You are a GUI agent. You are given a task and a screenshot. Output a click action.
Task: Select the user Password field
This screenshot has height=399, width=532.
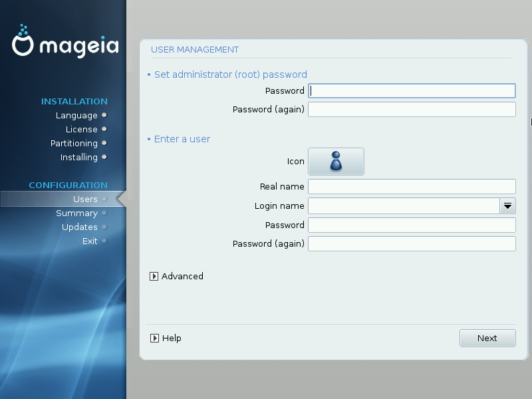coord(412,225)
